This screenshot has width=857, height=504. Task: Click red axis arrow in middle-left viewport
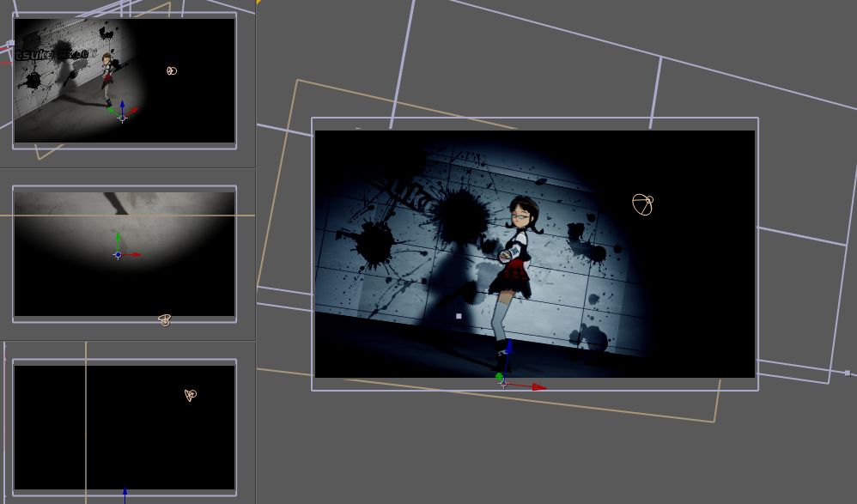pyautogui.click(x=136, y=255)
